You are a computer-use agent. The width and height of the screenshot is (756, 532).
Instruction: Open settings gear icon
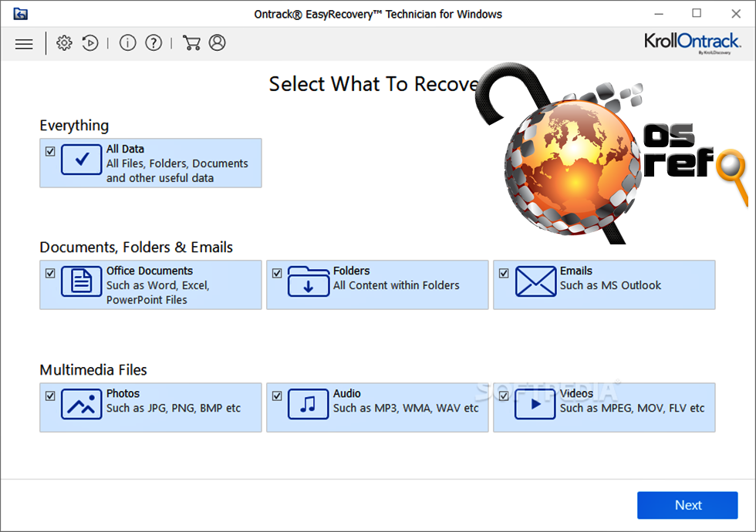tap(64, 43)
